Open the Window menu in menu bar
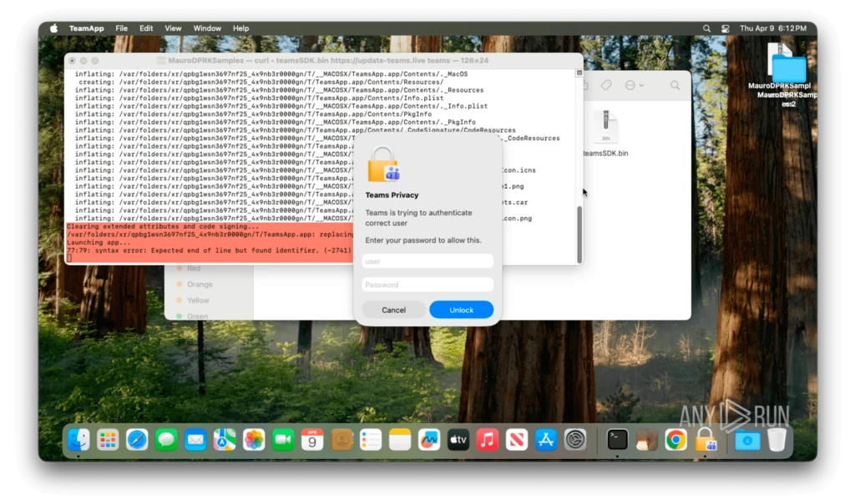855x504 pixels. point(207,28)
